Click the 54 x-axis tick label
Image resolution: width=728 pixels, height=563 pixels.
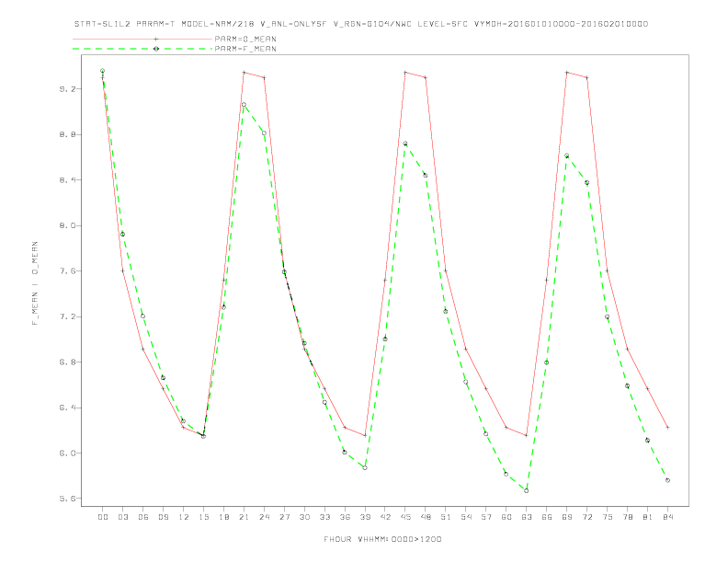click(466, 517)
